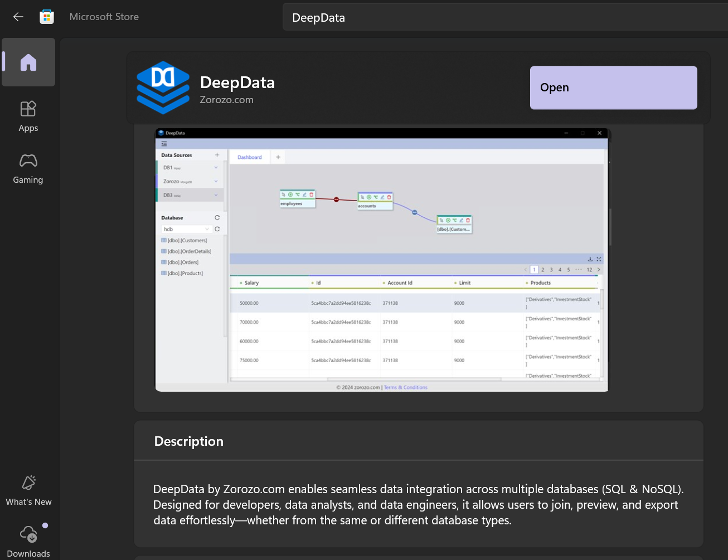This screenshot has height=560, width=728.
Task: Click edit pencil on [dbo].[Custom... node
Action: 461,221
